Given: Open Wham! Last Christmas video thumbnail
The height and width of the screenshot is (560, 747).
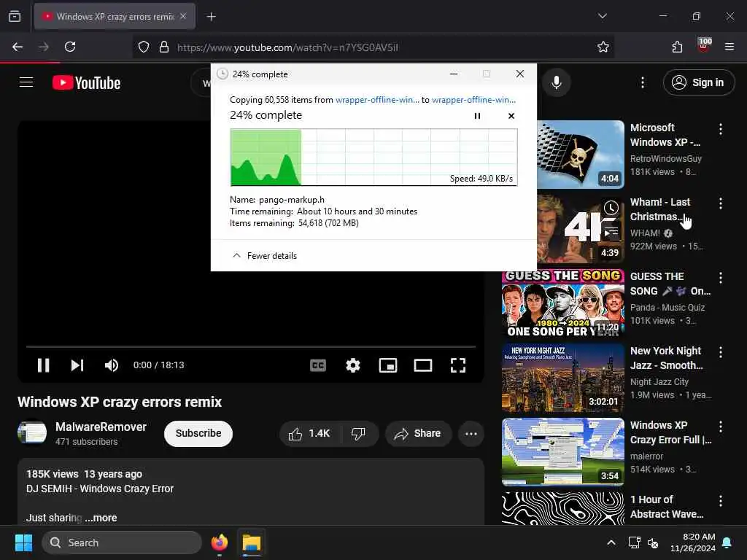Looking at the screenshot, I should click(580, 229).
